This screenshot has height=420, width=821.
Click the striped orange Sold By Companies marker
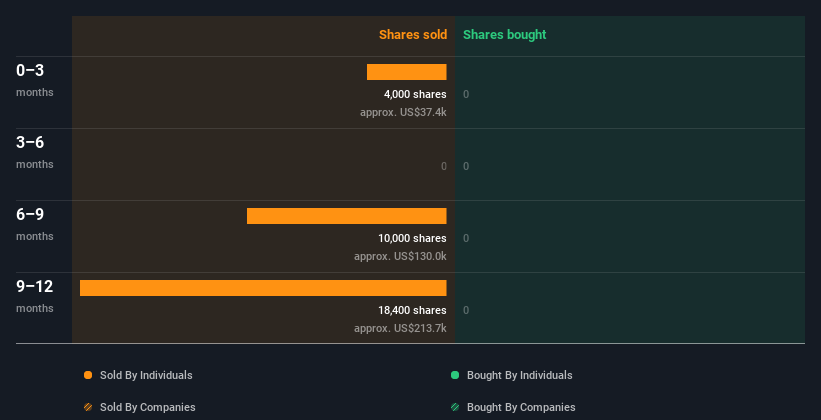click(88, 407)
